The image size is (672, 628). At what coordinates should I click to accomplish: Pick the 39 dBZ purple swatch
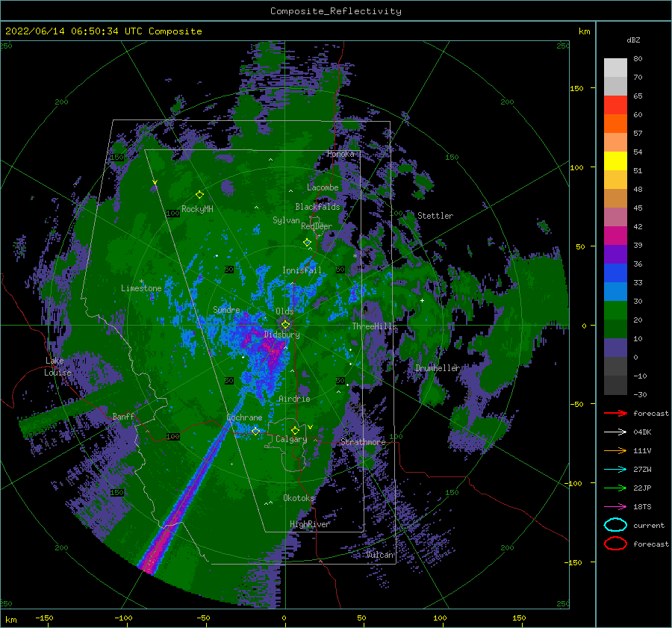coord(615,254)
